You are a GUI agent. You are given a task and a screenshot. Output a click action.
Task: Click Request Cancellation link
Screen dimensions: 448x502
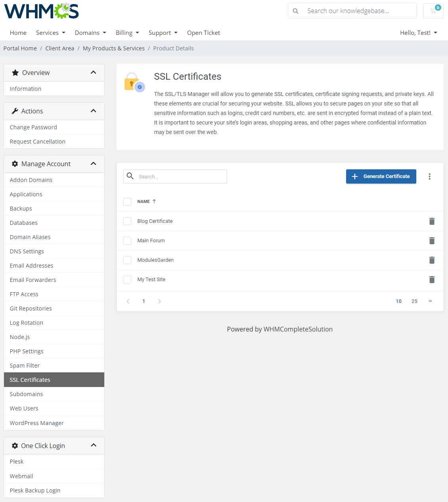tap(54, 142)
